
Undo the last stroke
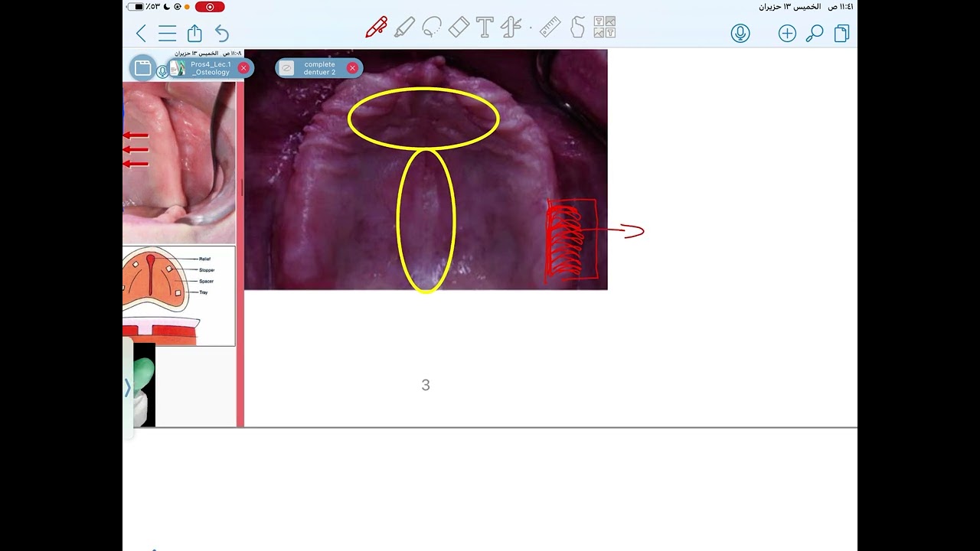222,33
